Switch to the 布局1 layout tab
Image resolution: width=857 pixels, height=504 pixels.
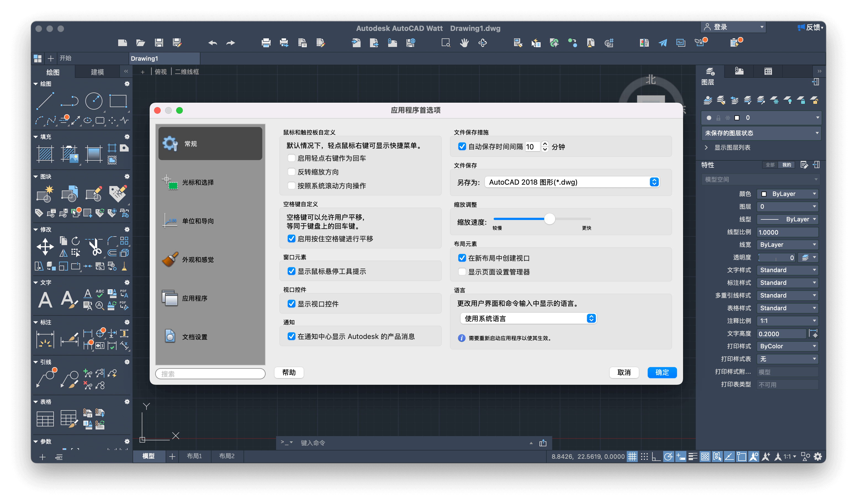195,456
